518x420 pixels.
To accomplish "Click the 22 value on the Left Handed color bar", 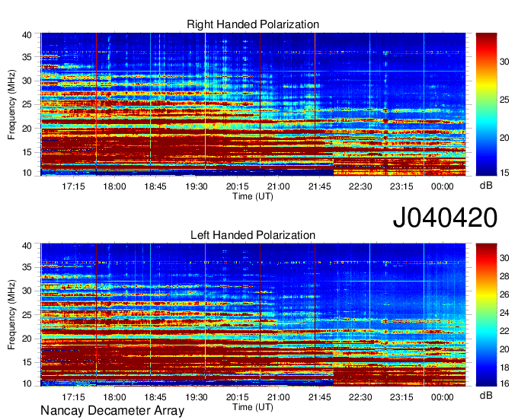I will [x=504, y=331].
